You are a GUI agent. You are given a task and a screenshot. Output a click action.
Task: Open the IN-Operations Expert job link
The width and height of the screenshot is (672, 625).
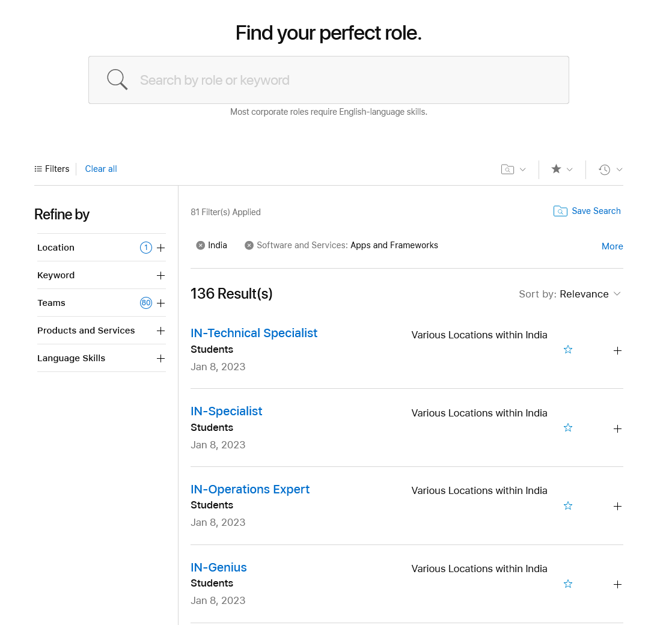point(250,489)
